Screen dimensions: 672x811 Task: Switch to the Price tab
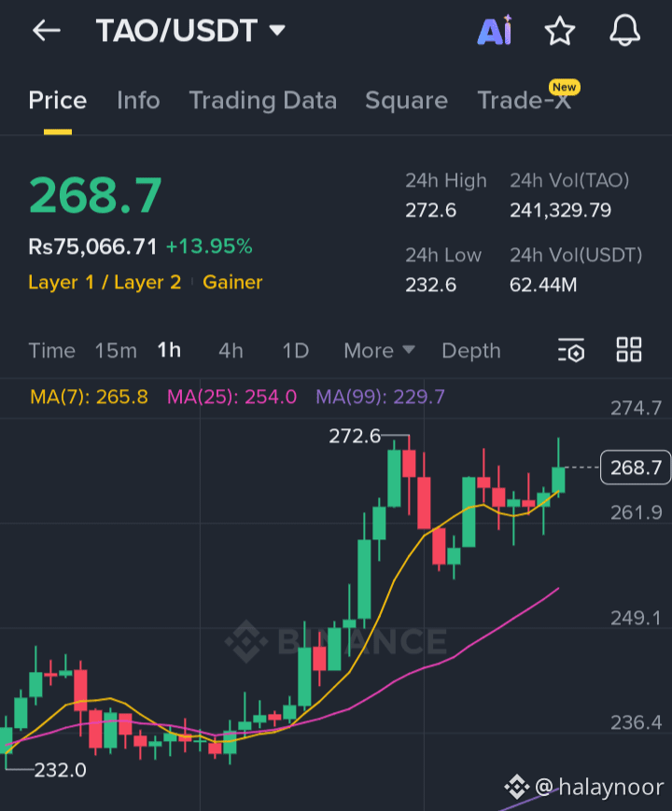(x=58, y=101)
